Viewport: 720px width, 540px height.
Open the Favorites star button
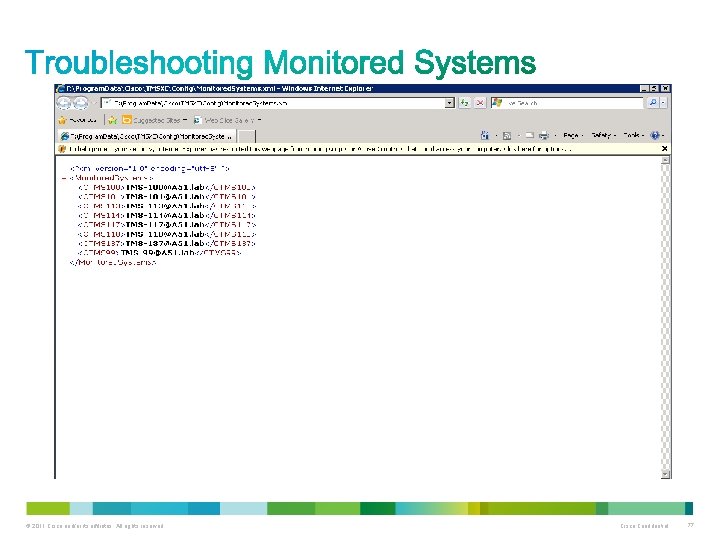click(78, 120)
